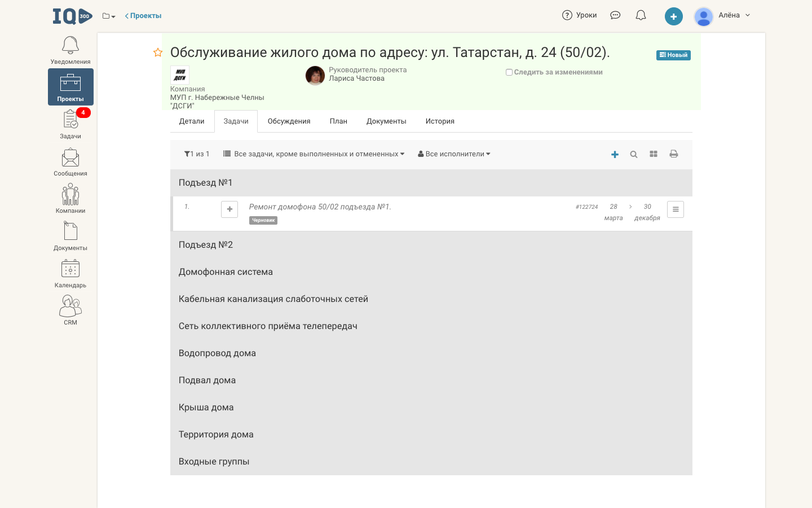Screen dimensions: 812x508
Task: Switch to the Обсуждения tab
Action: (x=289, y=121)
